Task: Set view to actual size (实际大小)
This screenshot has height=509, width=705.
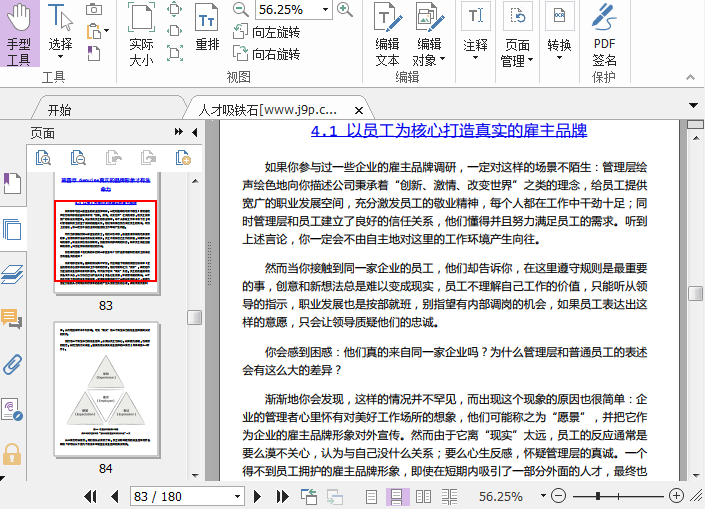Action: pyautogui.click(x=142, y=34)
